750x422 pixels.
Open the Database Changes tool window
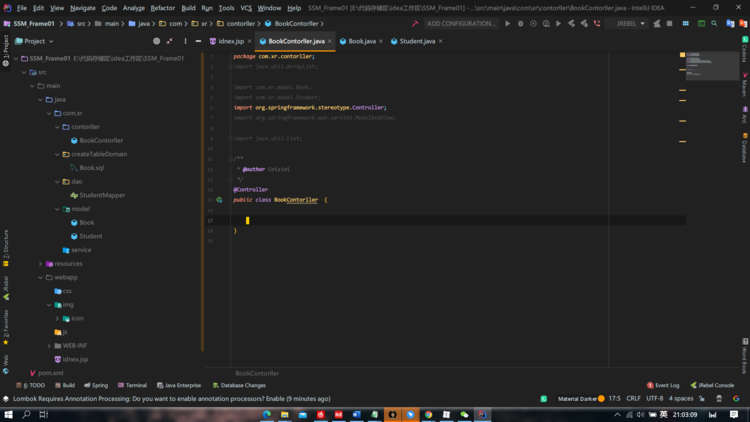[239, 385]
